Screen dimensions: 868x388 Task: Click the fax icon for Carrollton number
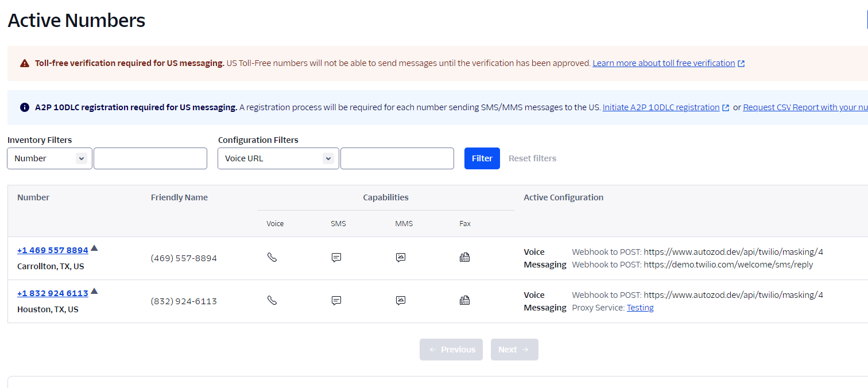click(x=465, y=257)
